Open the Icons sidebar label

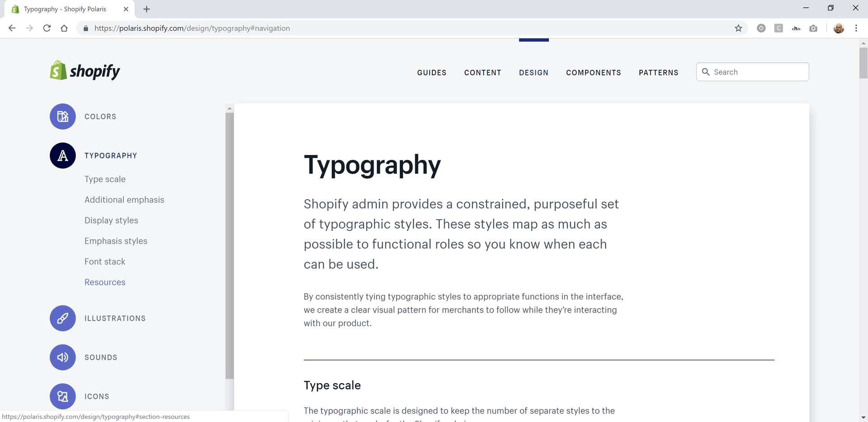click(x=97, y=396)
